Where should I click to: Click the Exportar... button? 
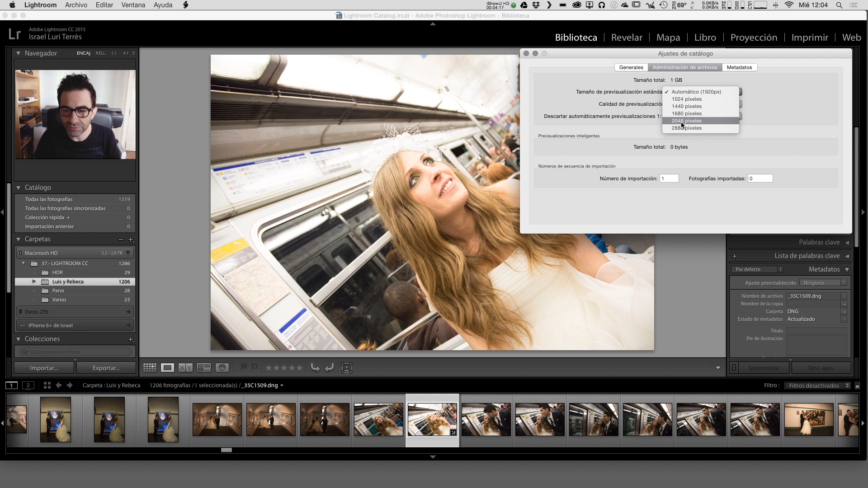(106, 368)
